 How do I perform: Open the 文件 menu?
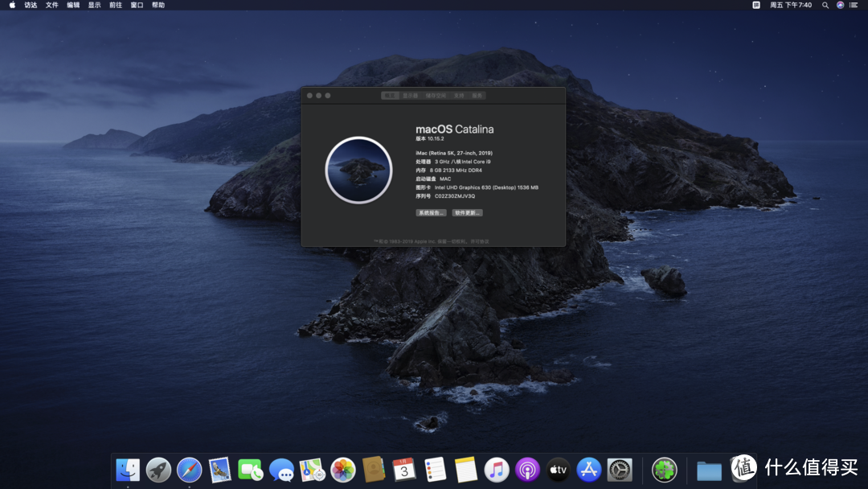52,5
